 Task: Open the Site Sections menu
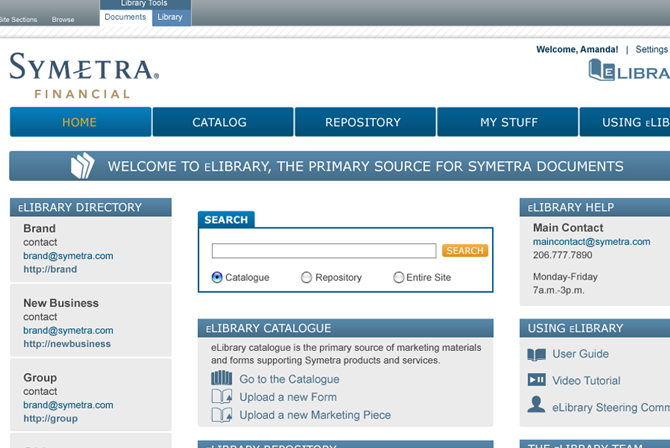point(18,20)
